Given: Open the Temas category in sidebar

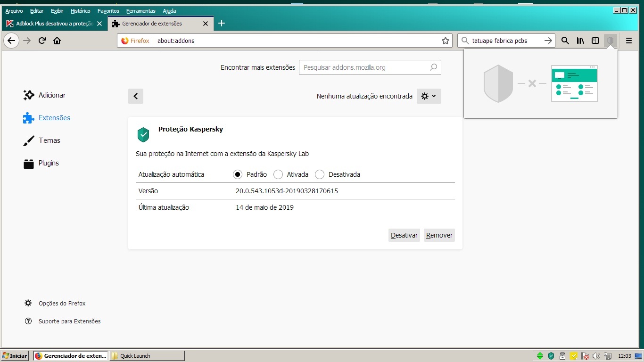Looking at the screenshot, I should pyautogui.click(x=42, y=140).
